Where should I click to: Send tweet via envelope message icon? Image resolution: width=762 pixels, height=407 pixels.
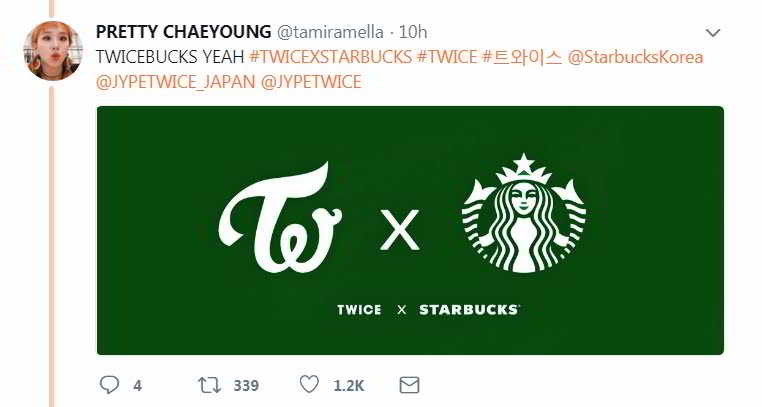coord(409,385)
